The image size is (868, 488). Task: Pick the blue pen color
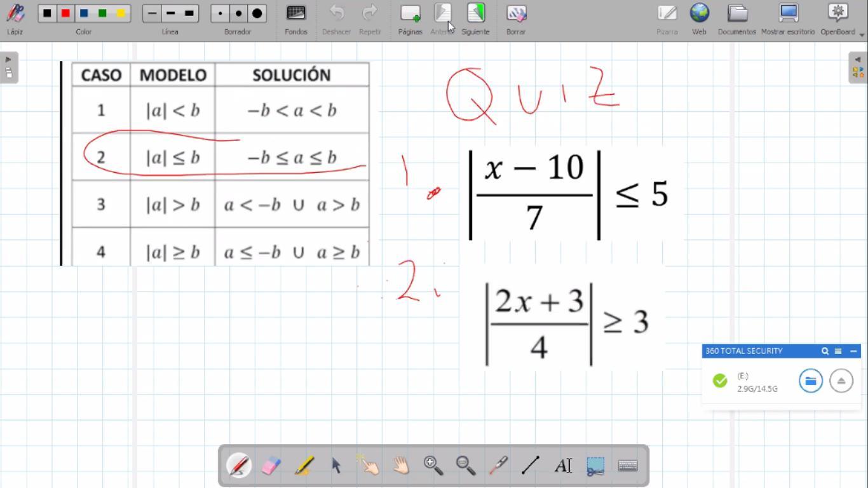[84, 13]
